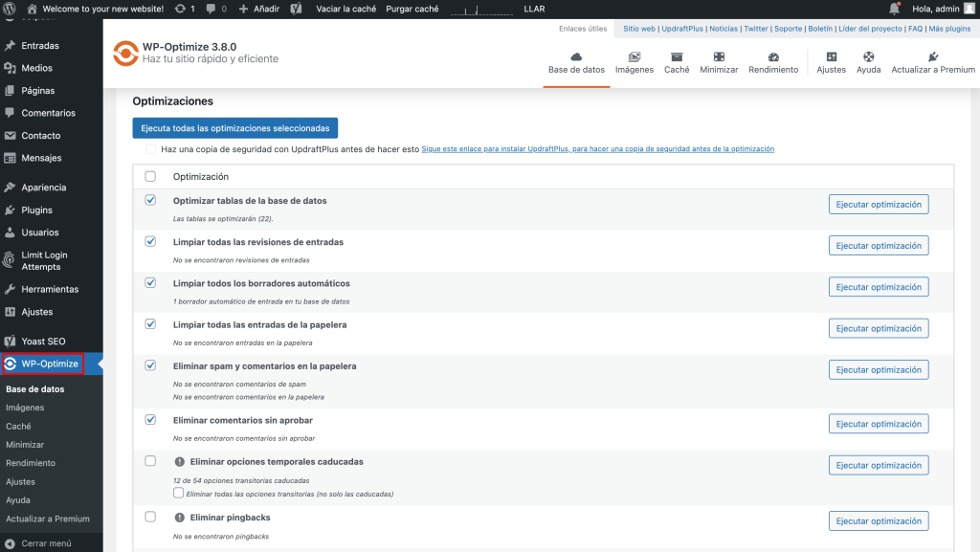The width and height of the screenshot is (980, 552).
Task: Click the WP-Optimize logo in the header
Action: coord(125,53)
